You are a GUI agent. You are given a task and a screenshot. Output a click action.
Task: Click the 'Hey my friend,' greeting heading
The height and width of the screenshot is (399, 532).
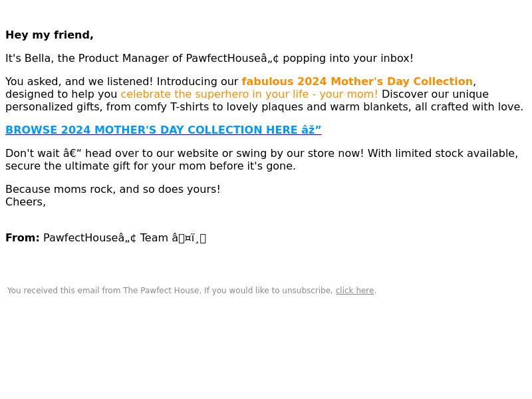pyautogui.click(x=49, y=35)
